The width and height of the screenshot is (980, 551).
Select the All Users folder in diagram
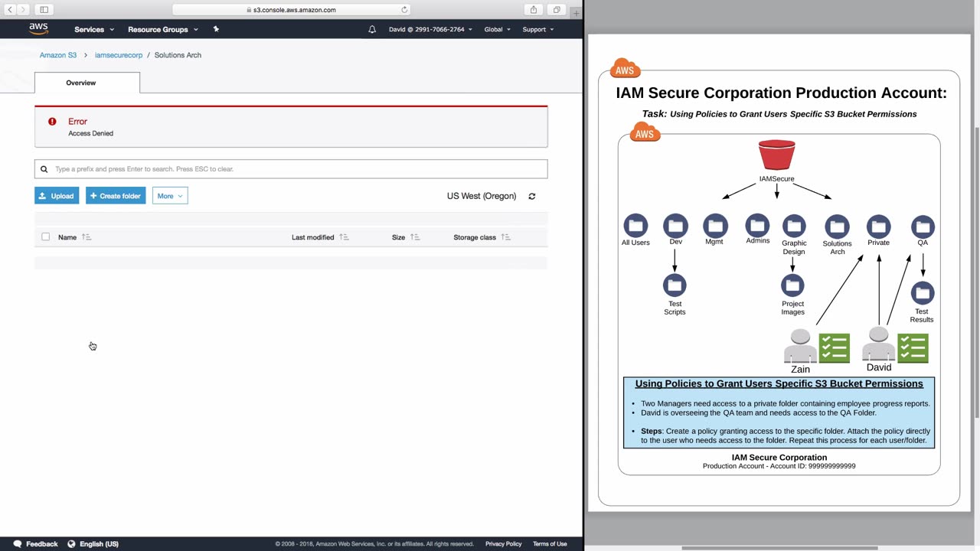[635, 226]
